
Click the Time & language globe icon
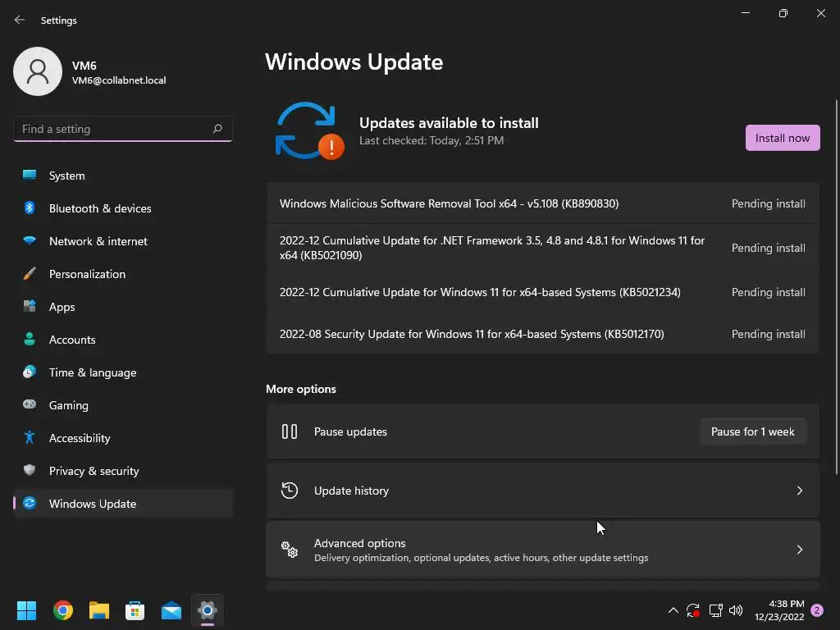(30, 372)
